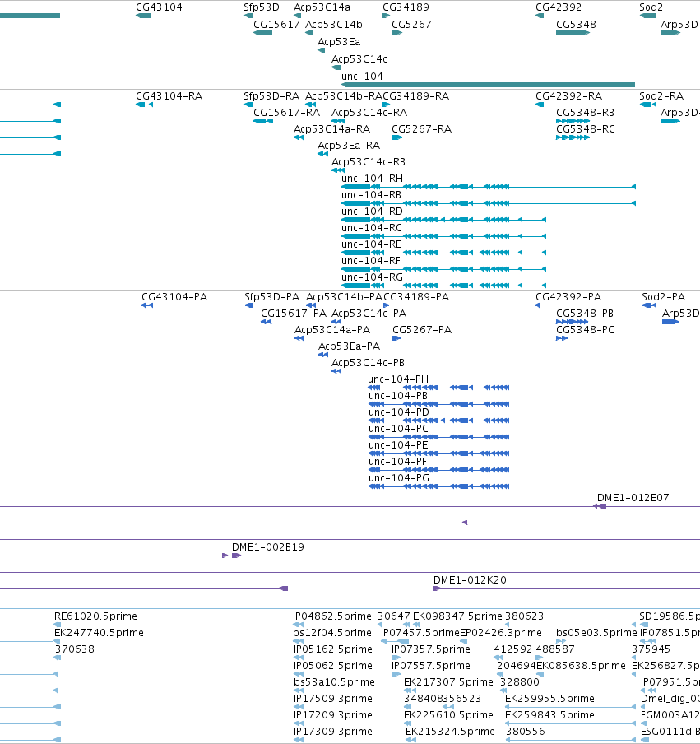Click the Acp53Ea-RA transcript label
The width and height of the screenshot is (700, 744).
[349, 145]
